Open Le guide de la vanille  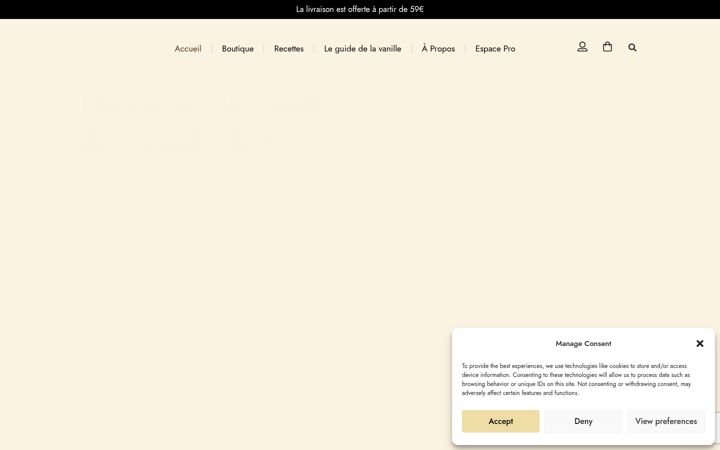363,49
